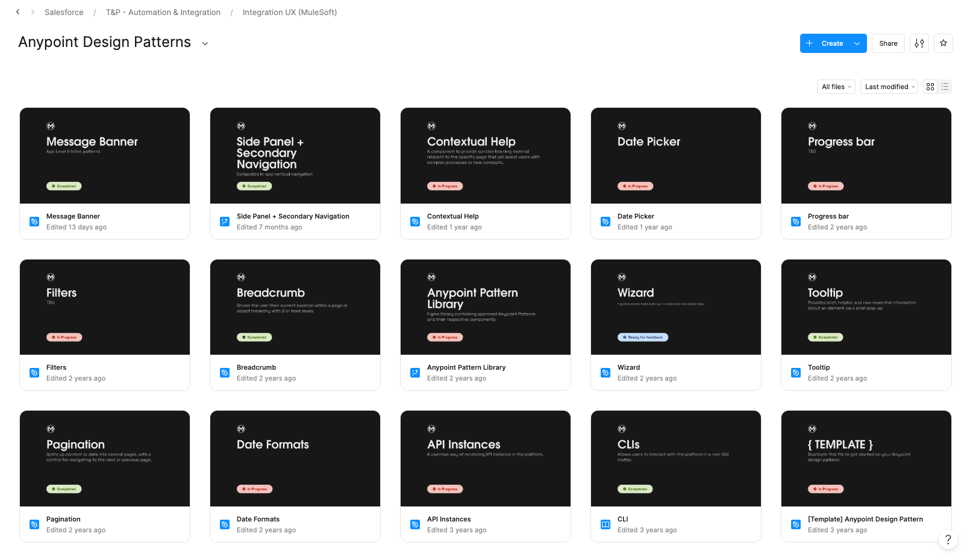Click the Share button
970x560 pixels.
coord(888,43)
